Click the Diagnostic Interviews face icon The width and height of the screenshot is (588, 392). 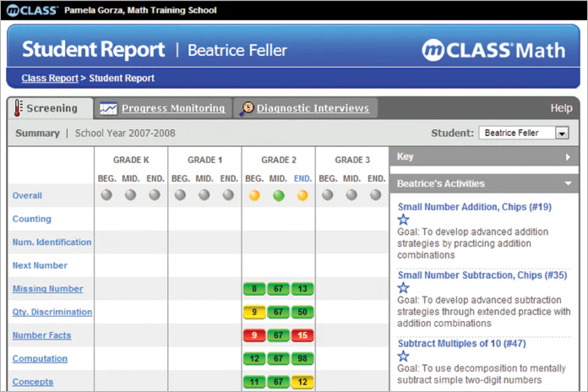247,108
